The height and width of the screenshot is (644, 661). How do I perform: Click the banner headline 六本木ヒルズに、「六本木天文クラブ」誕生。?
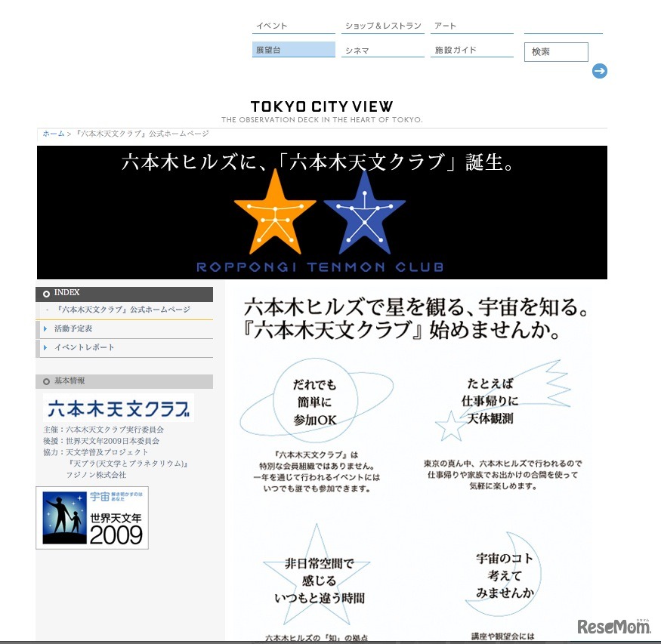[317, 162]
